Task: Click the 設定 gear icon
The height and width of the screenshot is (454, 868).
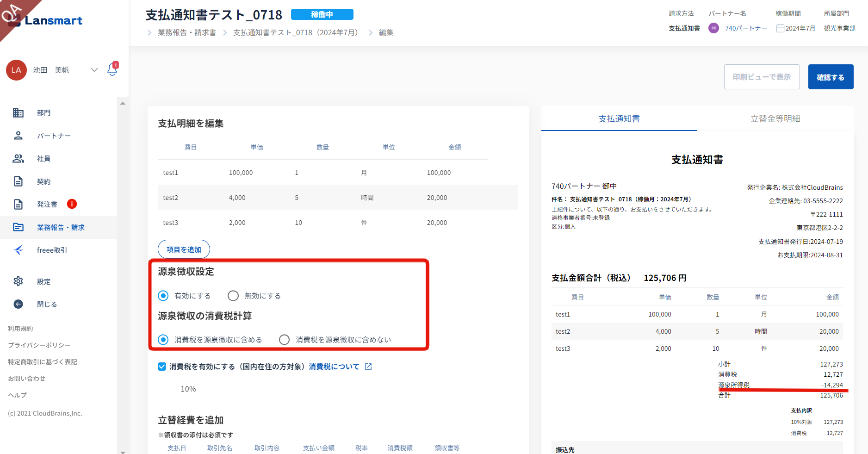Action: click(18, 281)
